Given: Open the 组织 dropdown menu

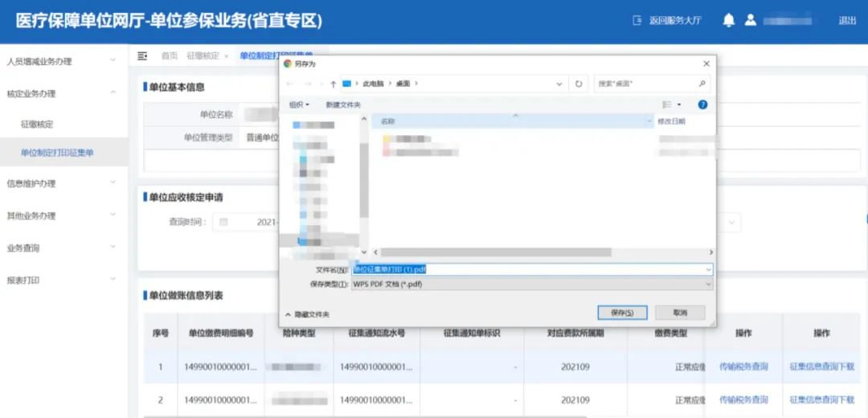Looking at the screenshot, I should (x=299, y=104).
